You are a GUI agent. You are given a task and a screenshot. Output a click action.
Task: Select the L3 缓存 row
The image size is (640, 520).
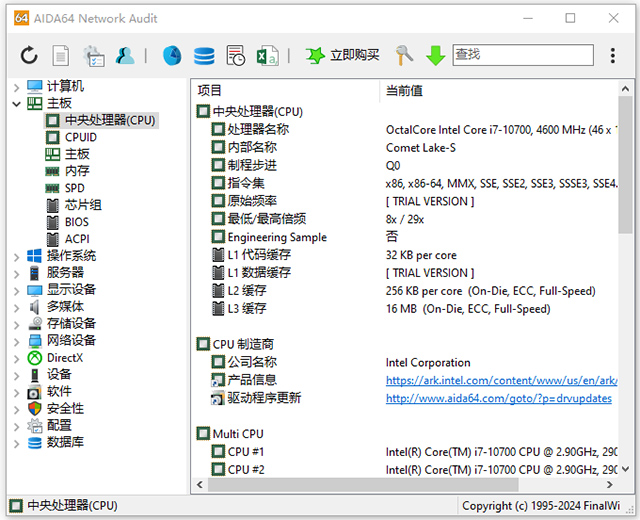(x=406, y=309)
